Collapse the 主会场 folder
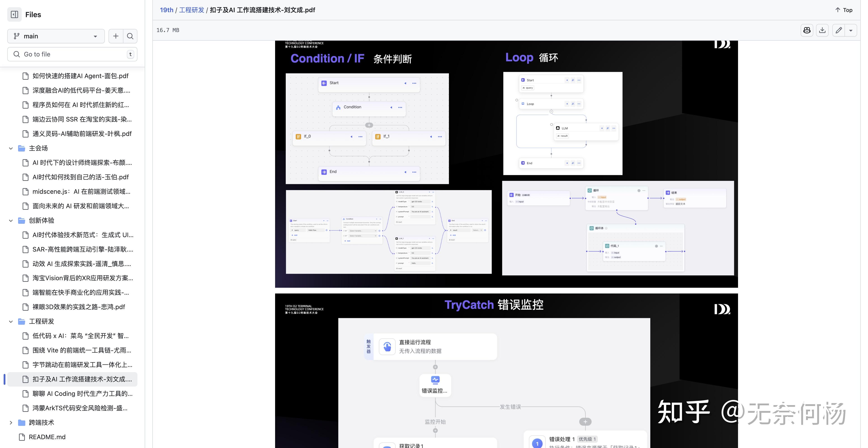Image resolution: width=868 pixels, height=448 pixels. click(x=10, y=148)
